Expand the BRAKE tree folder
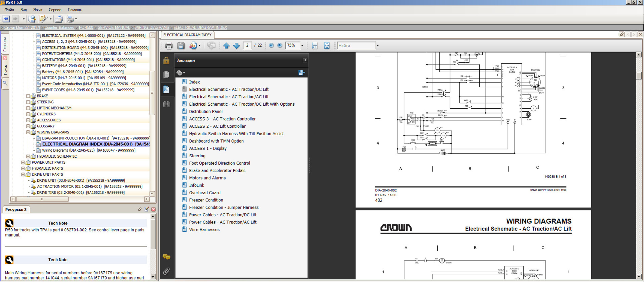The height and width of the screenshot is (282, 644). 28,96
